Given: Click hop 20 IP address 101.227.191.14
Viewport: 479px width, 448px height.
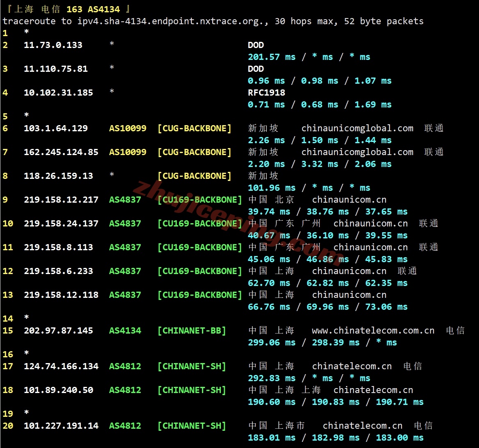Looking at the screenshot, I should tap(61, 426).
